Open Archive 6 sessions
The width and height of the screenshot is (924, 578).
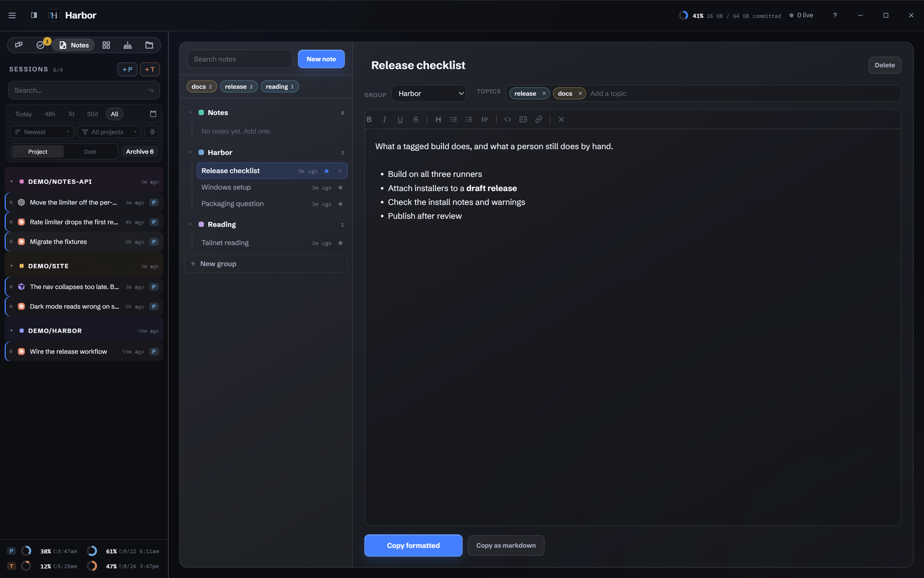point(140,152)
